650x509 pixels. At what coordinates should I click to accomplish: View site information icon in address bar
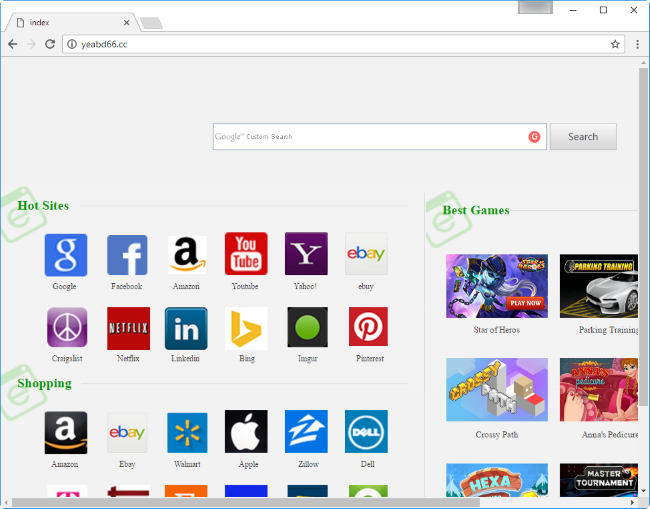point(72,44)
